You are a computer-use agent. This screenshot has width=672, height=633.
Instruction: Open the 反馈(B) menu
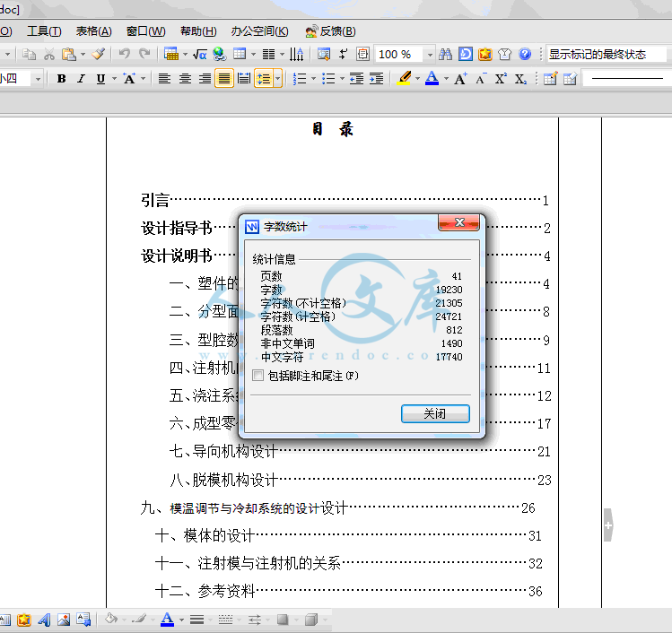[x=330, y=31]
